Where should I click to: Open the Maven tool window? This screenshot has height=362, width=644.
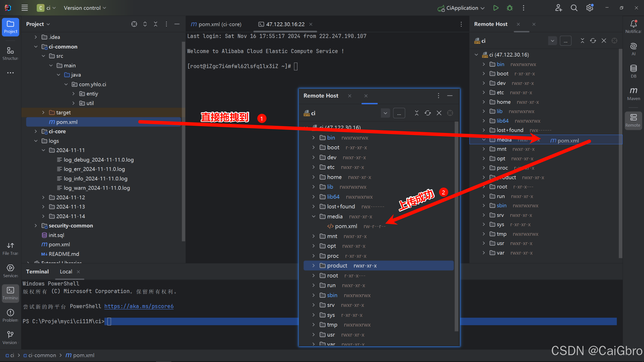click(633, 94)
